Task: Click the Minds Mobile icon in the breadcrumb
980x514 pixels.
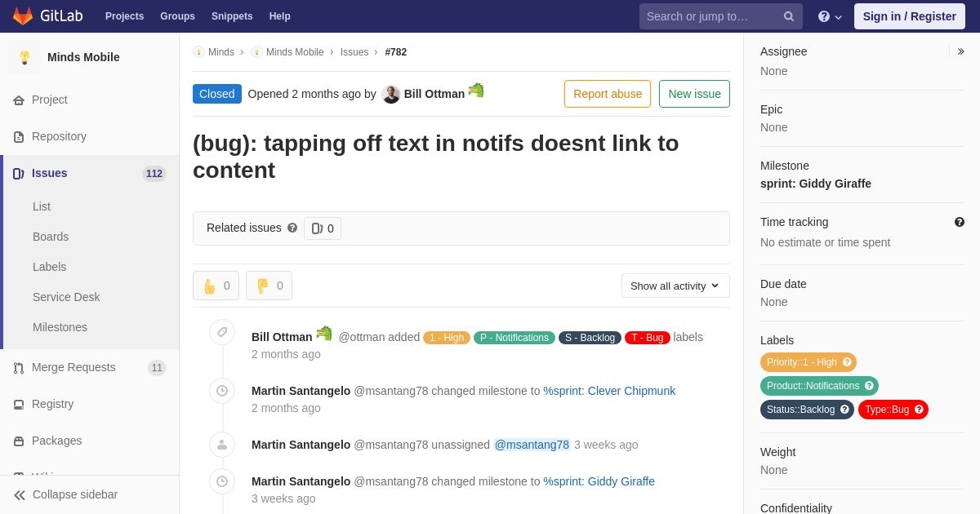Action: pyautogui.click(x=256, y=52)
